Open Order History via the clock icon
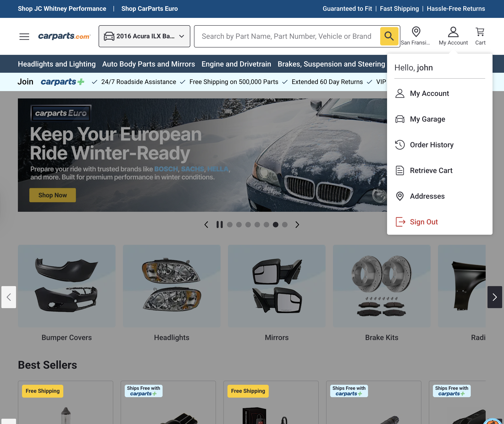 tap(399, 145)
